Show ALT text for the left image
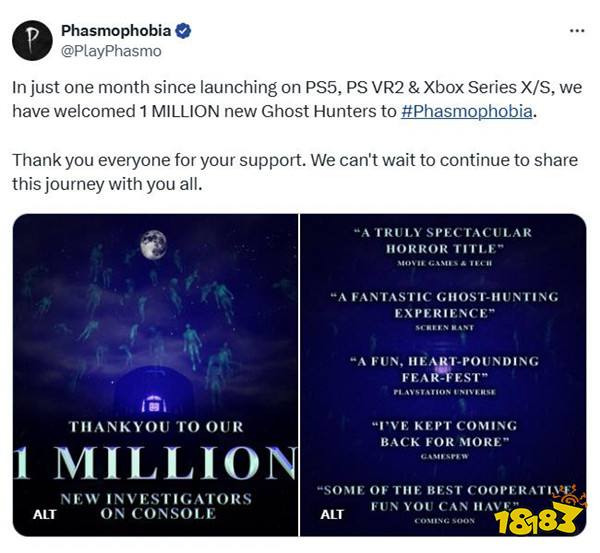This screenshot has width=600, height=553. (x=44, y=514)
